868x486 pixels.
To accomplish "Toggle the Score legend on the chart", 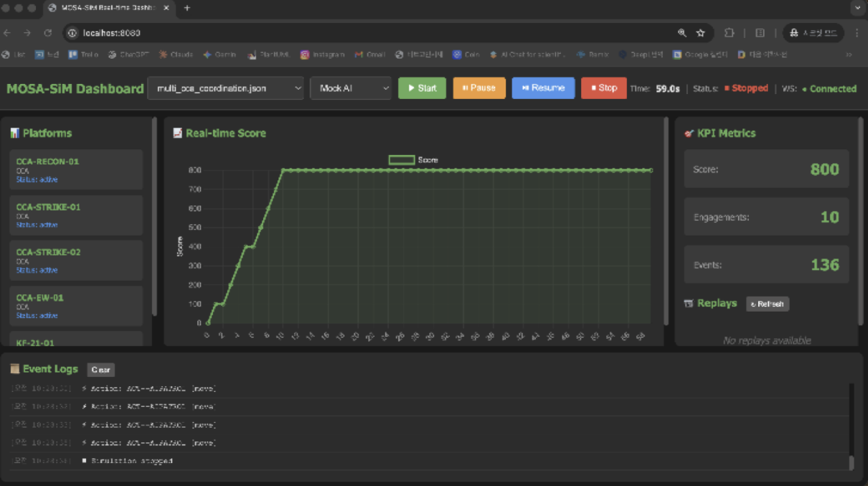I will pyautogui.click(x=413, y=159).
